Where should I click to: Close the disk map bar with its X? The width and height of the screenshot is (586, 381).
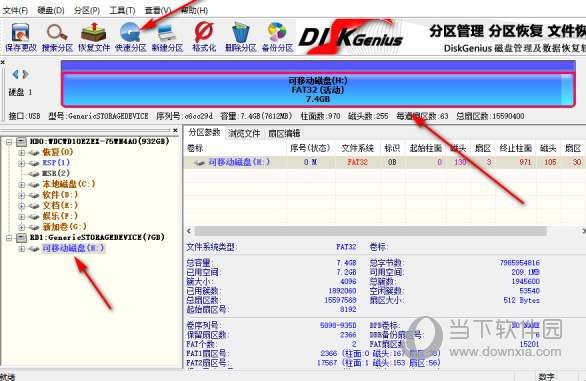coord(3,62)
